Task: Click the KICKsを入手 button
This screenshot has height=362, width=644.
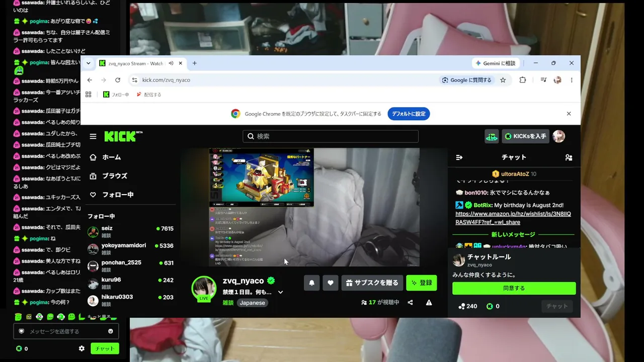Action: 525,136
